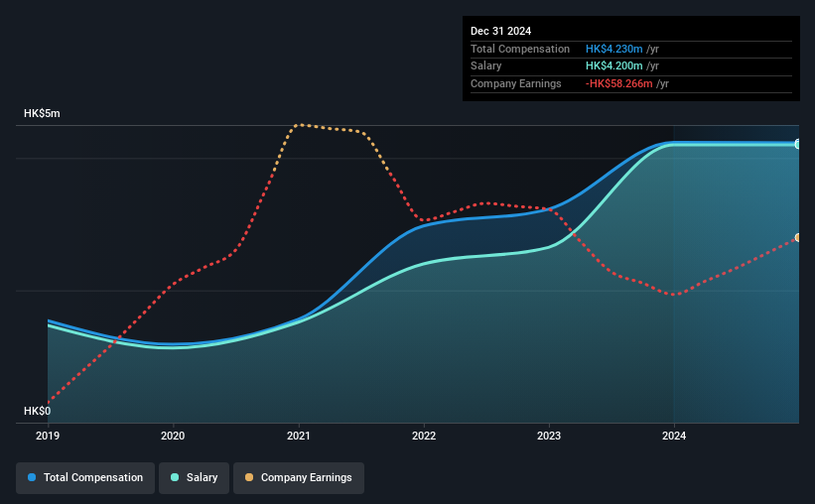The width and height of the screenshot is (815, 504).
Task: Click the Company Earnings tooltip row label
Action: (515, 83)
